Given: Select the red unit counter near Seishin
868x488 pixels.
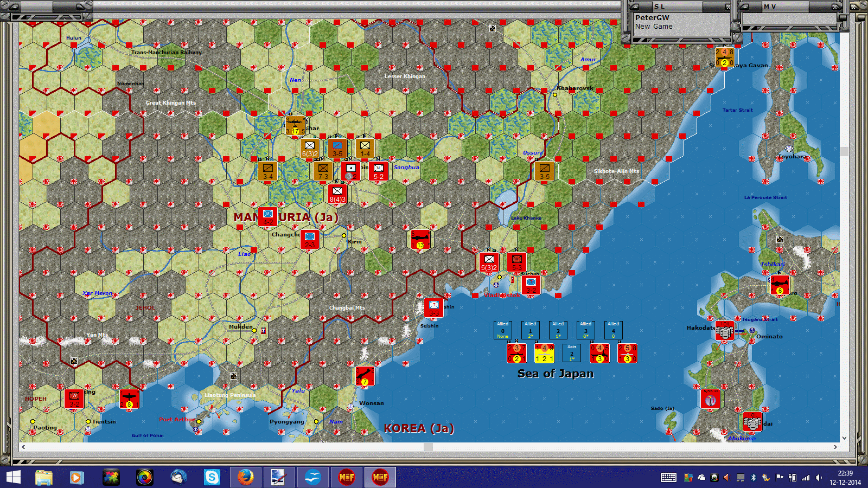Looking at the screenshot, I should tap(434, 307).
